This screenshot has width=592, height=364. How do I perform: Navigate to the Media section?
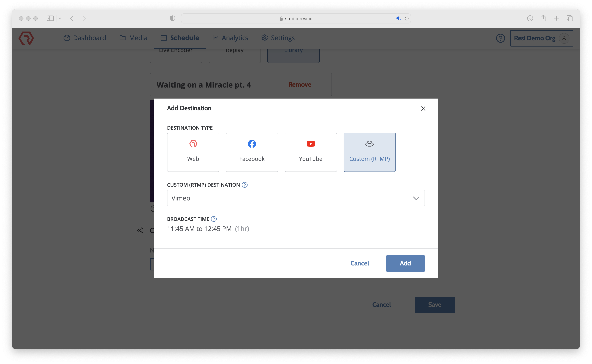click(x=133, y=38)
